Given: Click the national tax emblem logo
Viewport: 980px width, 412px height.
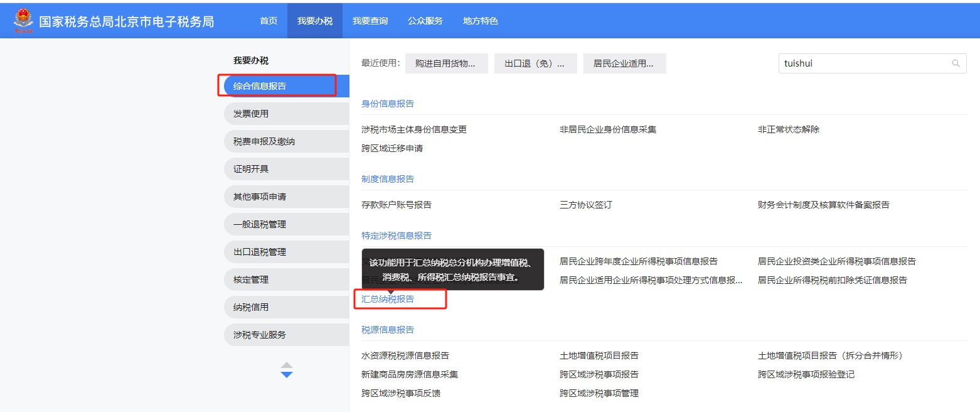Looking at the screenshot, I should pos(23,21).
